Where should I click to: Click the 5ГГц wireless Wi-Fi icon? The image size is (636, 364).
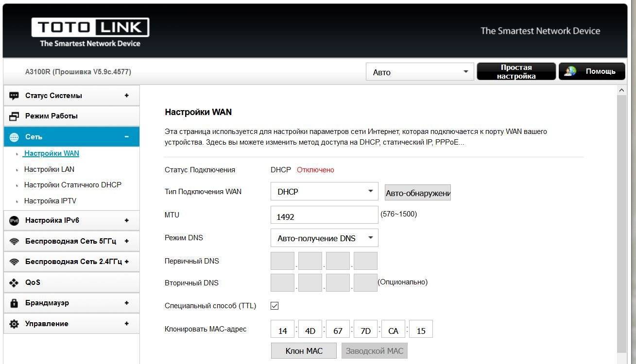pos(14,242)
